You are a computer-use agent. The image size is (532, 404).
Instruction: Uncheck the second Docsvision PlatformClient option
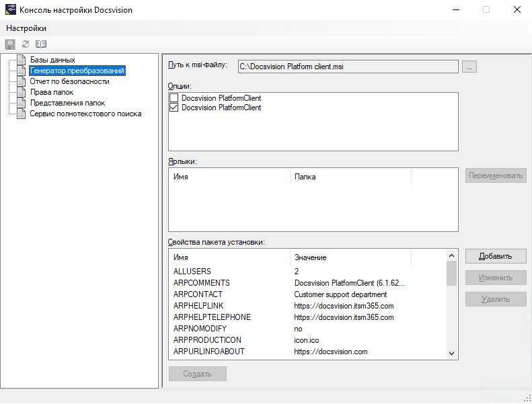tap(174, 108)
